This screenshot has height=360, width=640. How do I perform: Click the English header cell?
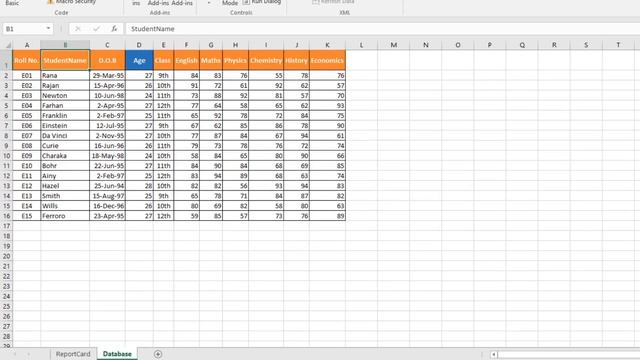click(x=187, y=60)
